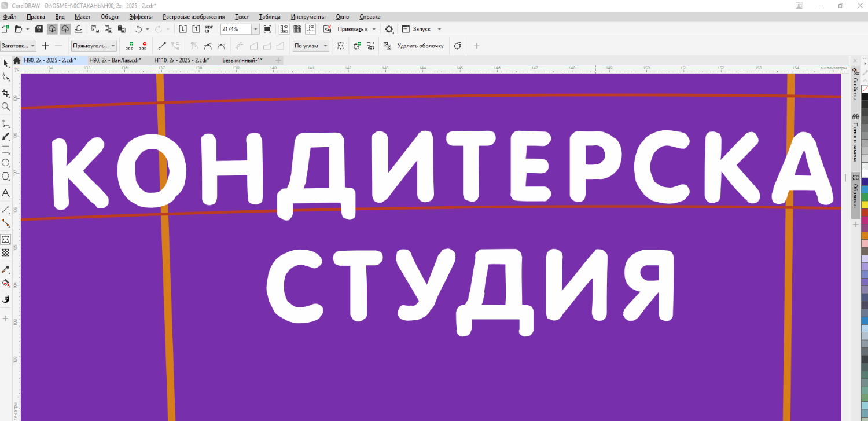Select the Crop tool
This screenshot has width=868, height=421.
click(6, 93)
